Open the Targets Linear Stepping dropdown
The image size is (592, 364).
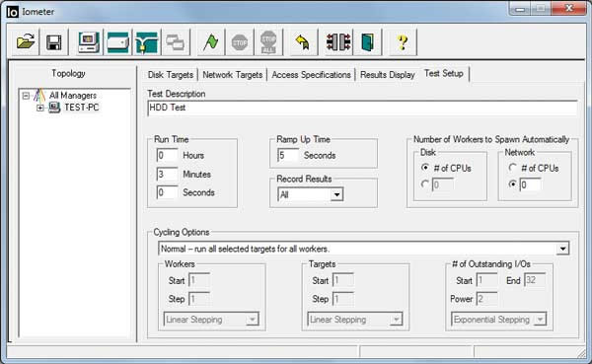pyautogui.click(x=396, y=320)
